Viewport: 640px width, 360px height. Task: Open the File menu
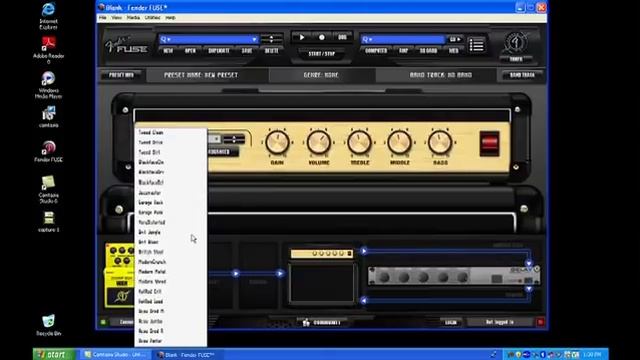click(103, 18)
